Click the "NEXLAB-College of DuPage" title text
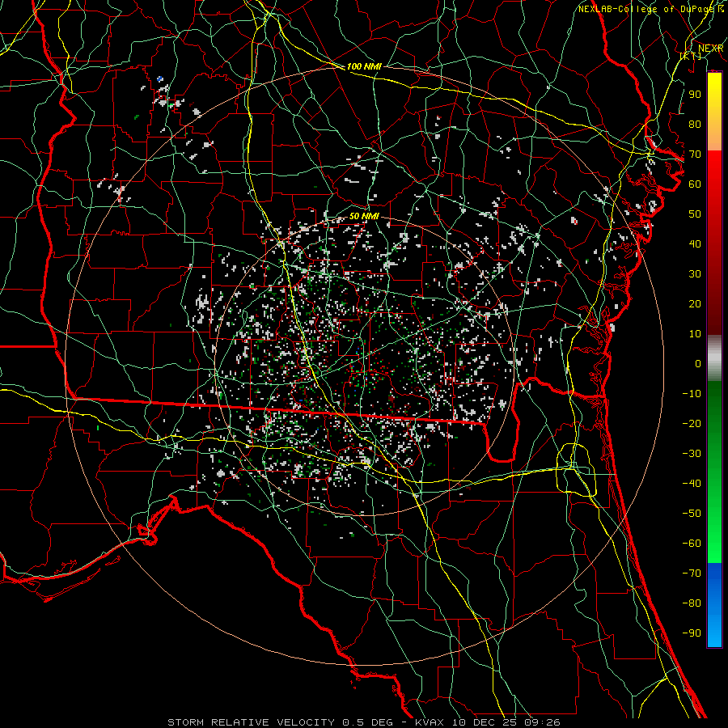728x728 pixels. pos(645,9)
